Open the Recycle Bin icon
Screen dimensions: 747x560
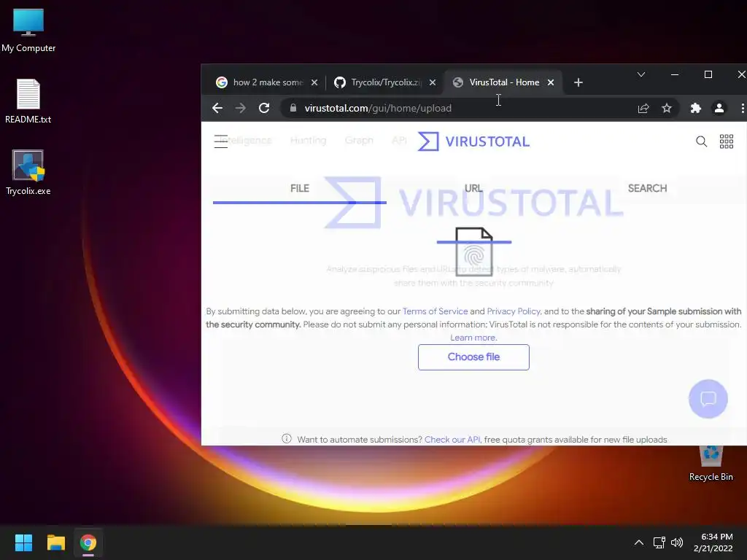(x=711, y=463)
